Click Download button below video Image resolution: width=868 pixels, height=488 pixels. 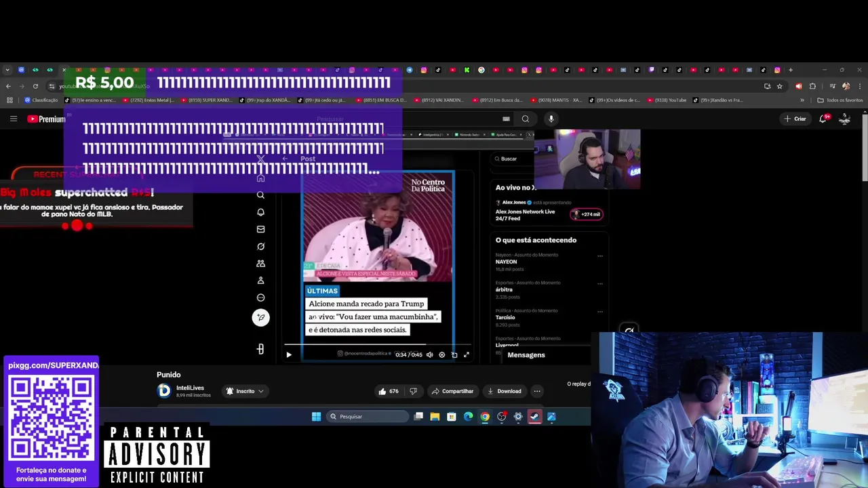click(504, 391)
